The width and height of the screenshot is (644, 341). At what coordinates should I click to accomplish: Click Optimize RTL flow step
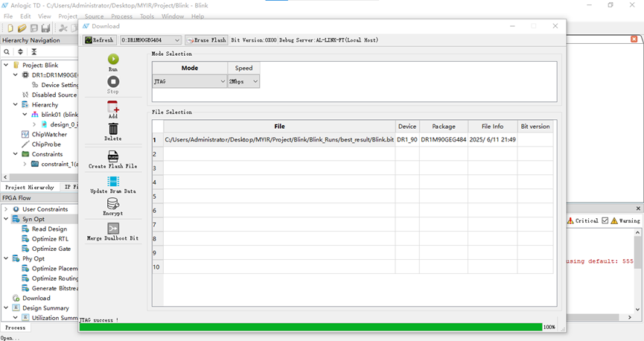tap(50, 239)
